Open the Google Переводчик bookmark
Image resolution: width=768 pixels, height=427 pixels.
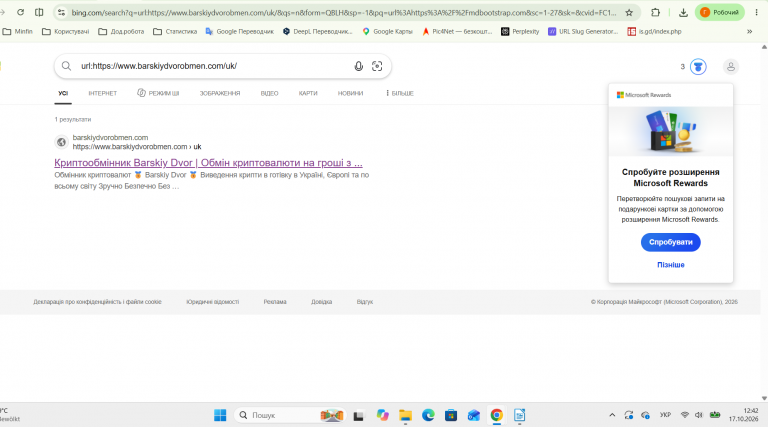(x=239, y=31)
